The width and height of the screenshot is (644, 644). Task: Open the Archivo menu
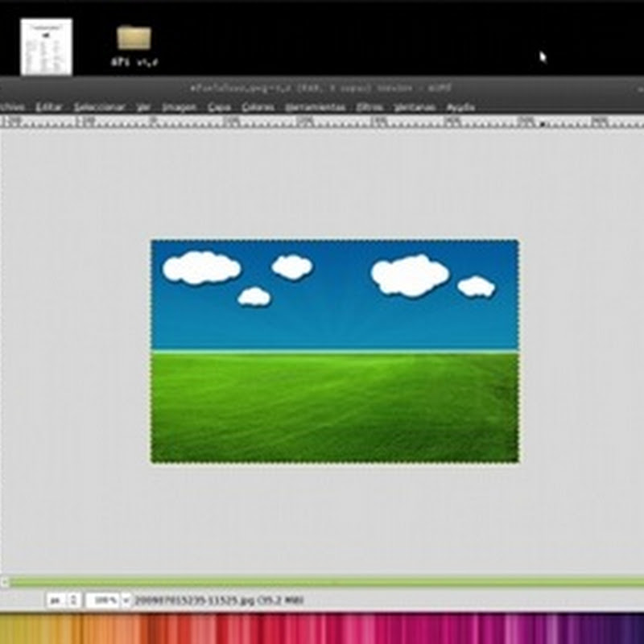12,107
